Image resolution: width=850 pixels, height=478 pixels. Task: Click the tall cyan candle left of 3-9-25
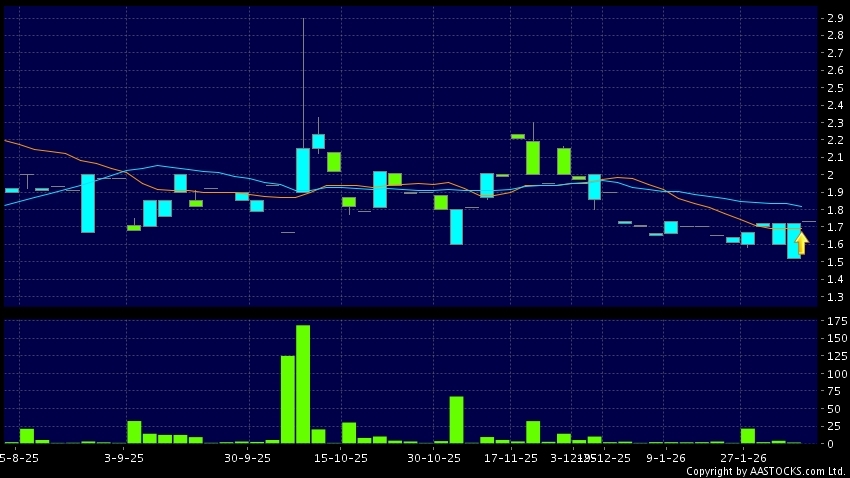pyautogui.click(x=88, y=203)
